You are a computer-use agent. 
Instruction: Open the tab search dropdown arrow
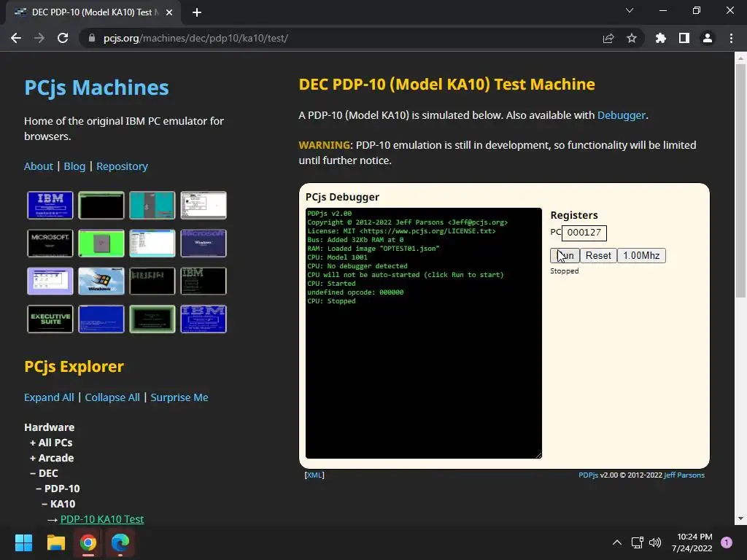pos(630,10)
